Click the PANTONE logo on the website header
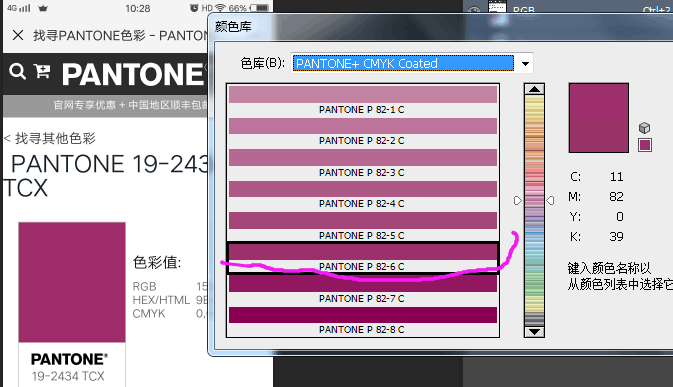This screenshot has height=387, width=673. (133, 74)
